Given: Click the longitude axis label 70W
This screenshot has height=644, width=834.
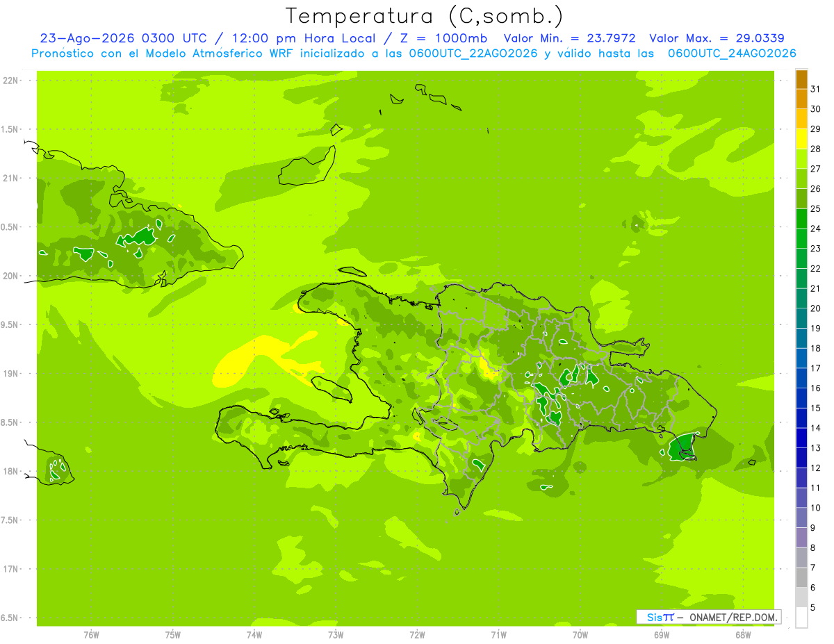Looking at the screenshot, I should coord(580,635).
